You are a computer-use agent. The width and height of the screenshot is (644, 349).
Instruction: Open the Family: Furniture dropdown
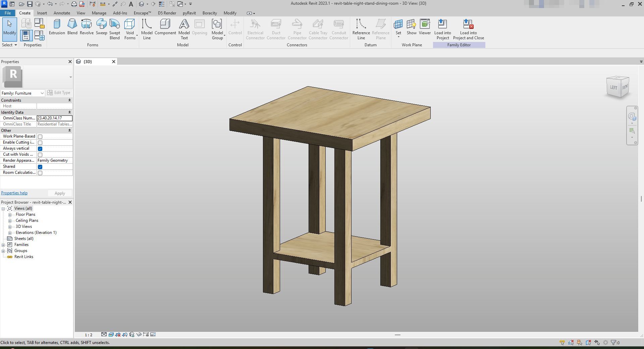point(23,93)
